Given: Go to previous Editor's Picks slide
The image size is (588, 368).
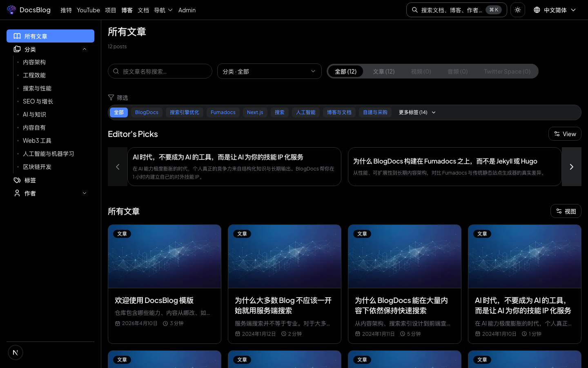Looking at the screenshot, I should (x=118, y=167).
